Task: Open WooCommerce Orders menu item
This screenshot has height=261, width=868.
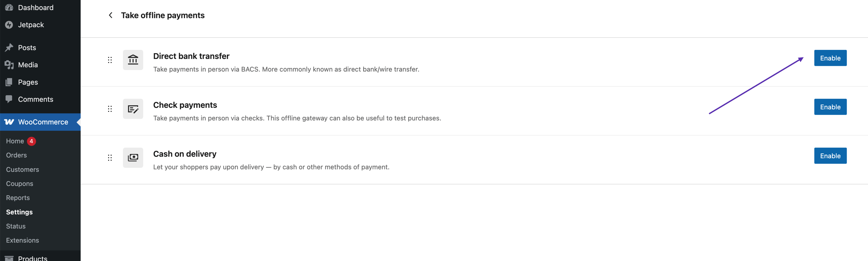Action: 16,155
